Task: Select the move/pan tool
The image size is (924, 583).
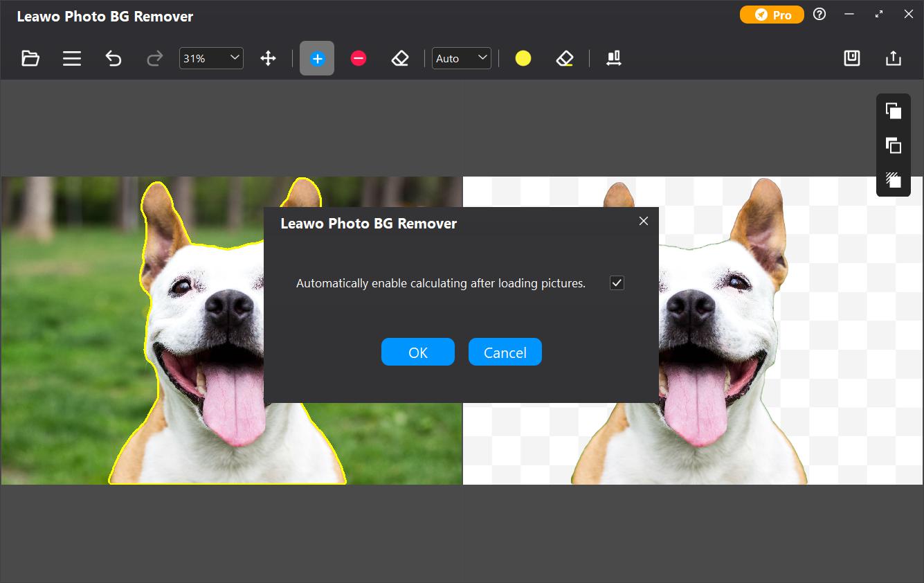Action: (268, 59)
